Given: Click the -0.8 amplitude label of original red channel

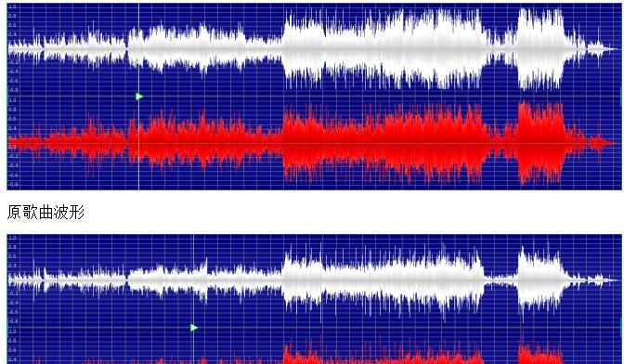Looking at the screenshot, I should 12,184.
